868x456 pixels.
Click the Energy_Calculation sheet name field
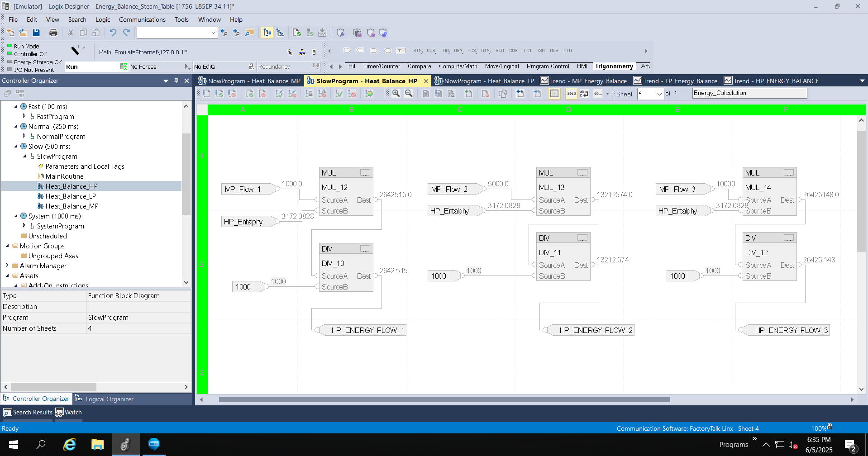749,93
